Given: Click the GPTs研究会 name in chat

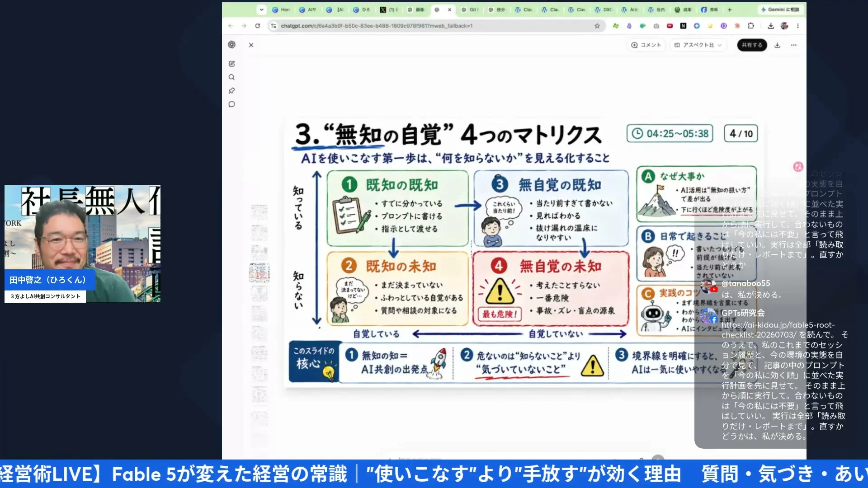Looking at the screenshot, I should pos(743,313).
